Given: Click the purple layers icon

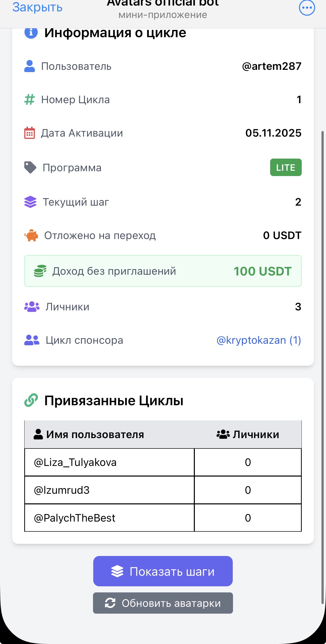Looking at the screenshot, I should [30, 202].
